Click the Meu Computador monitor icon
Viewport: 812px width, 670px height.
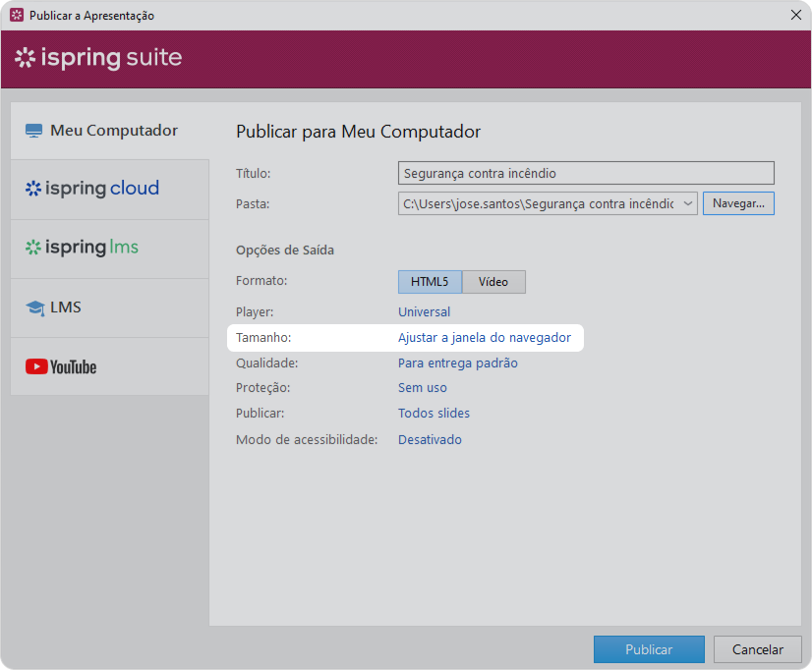[33, 131]
